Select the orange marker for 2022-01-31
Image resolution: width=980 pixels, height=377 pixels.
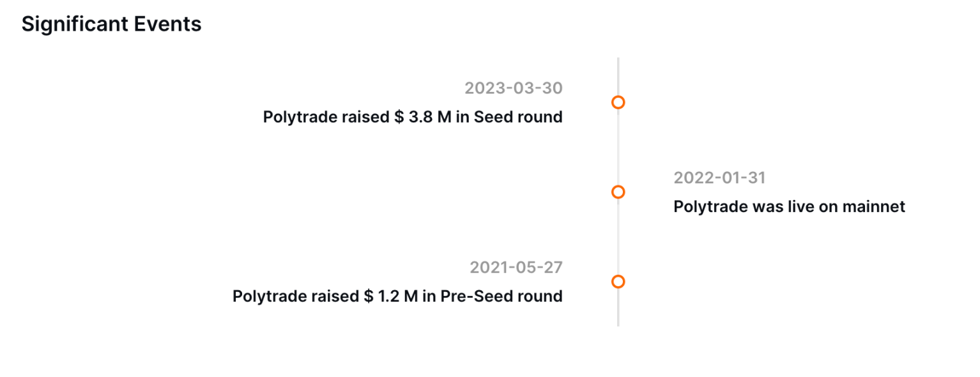click(618, 192)
